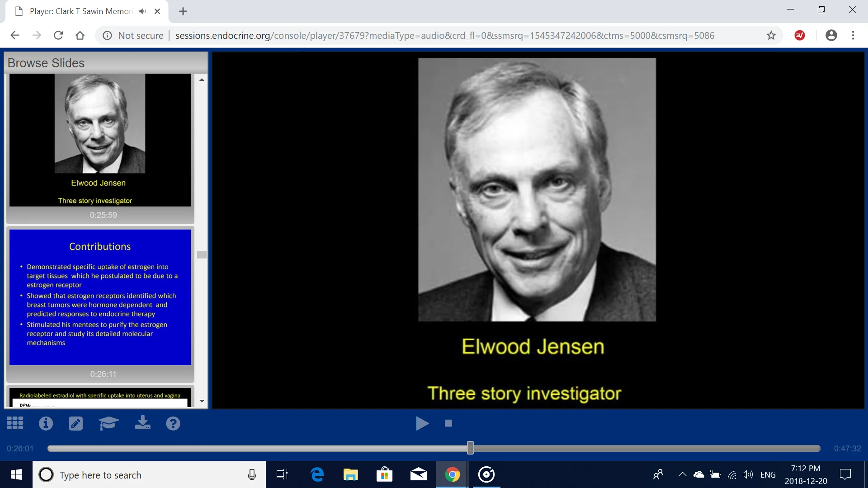The width and height of the screenshot is (868, 488).
Task: Switch the ENG input language
Action: [768, 474]
